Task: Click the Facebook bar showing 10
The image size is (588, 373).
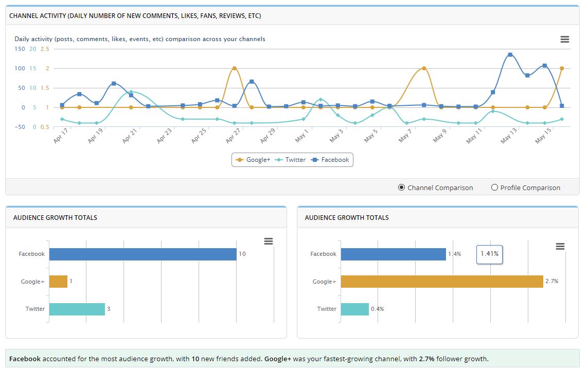Action: coord(142,254)
